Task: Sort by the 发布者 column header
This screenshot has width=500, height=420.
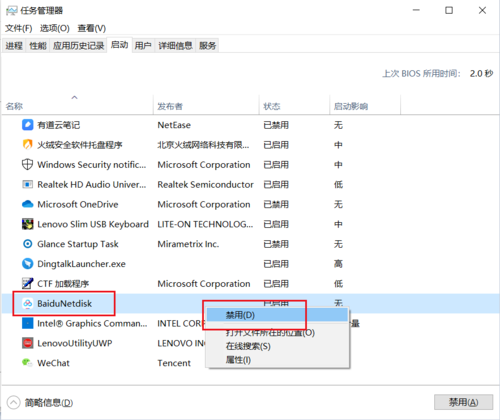Action: [206, 106]
